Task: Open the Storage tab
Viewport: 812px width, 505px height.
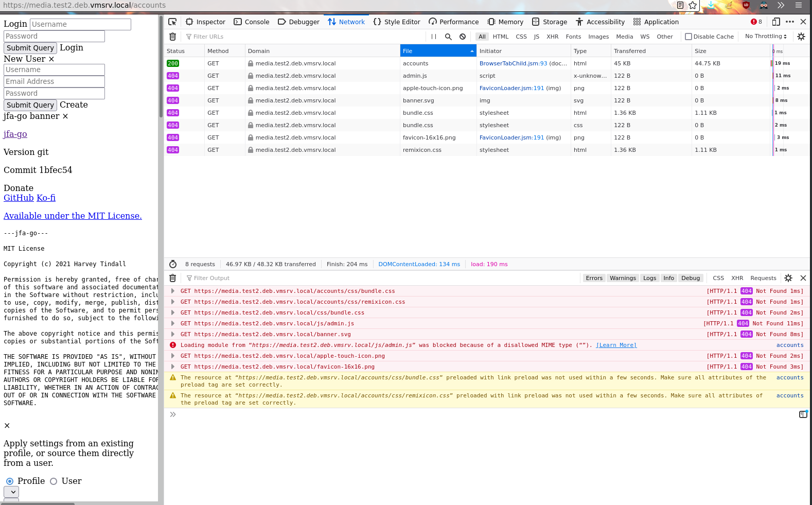Action: point(550,22)
